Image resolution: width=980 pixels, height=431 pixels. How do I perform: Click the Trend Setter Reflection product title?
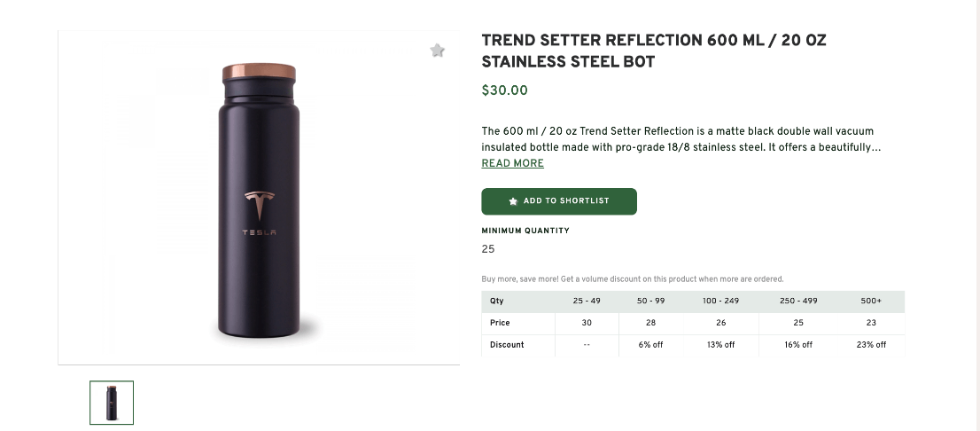653,51
